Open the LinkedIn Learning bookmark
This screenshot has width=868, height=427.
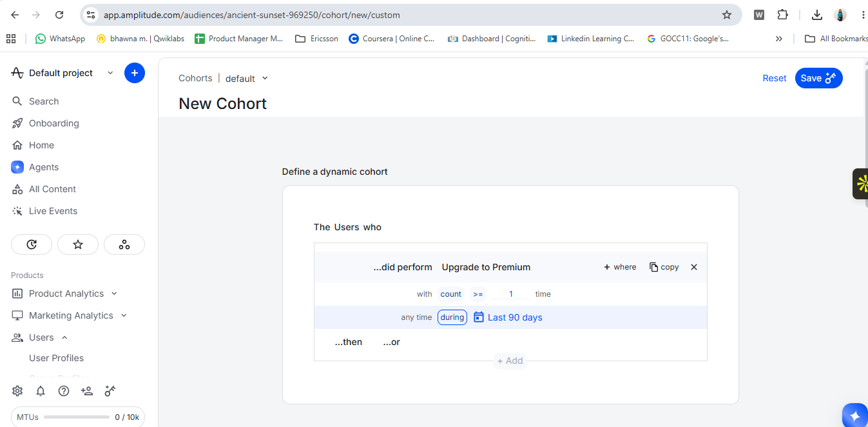[x=591, y=39]
